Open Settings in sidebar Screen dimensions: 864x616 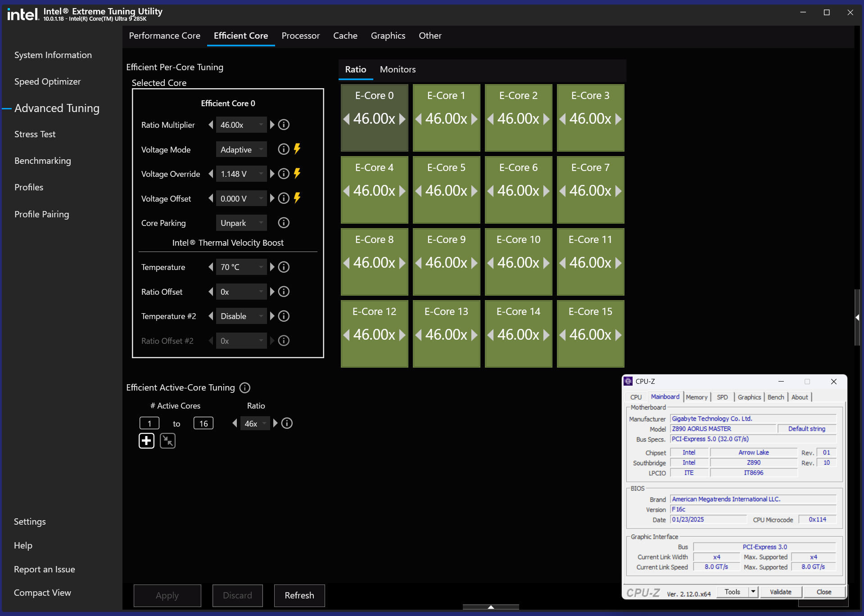30,522
